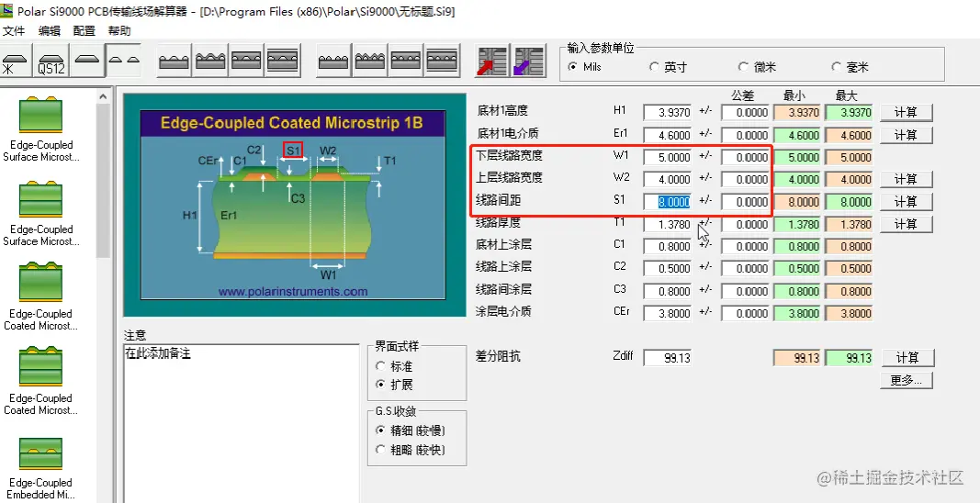Choose dual-trace coated coplanar icon with wavy top
The width and height of the screenshot is (980, 503).
coord(370,61)
